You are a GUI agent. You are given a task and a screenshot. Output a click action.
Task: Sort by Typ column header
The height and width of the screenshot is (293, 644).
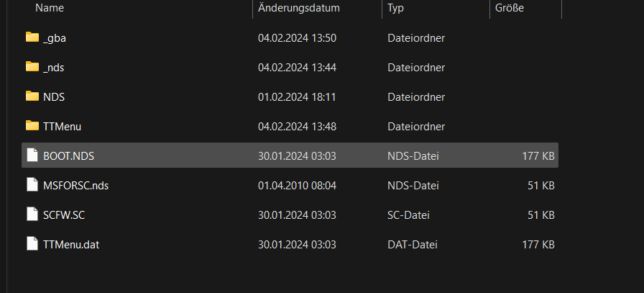(395, 8)
